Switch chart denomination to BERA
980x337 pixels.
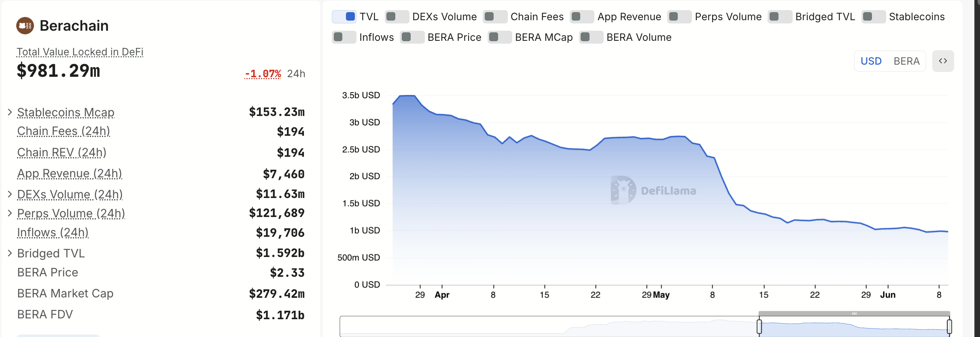[906, 61]
